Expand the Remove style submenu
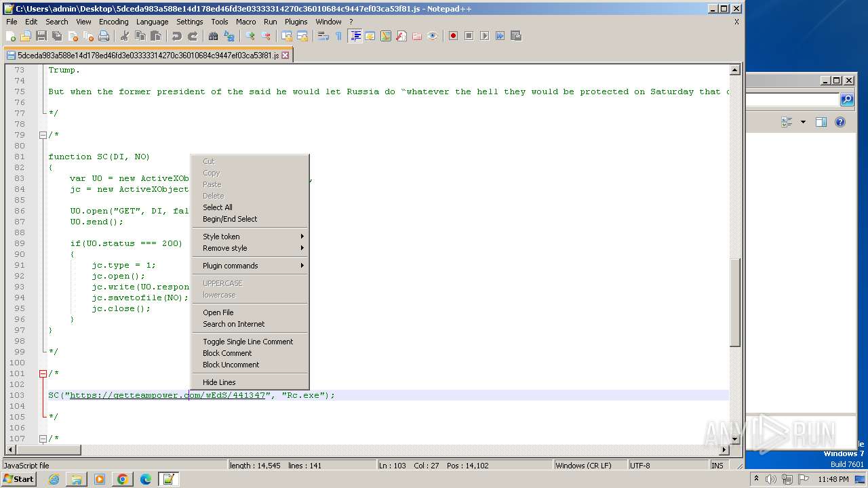Image resolution: width=868 pixels, height=488 pixels. pos(250,248)
